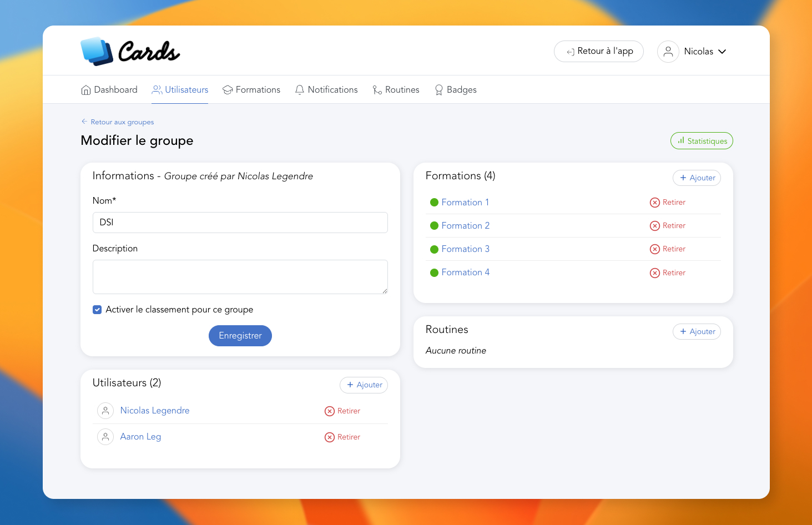
Task: Switch to the Badges tab
Action: 456,90
